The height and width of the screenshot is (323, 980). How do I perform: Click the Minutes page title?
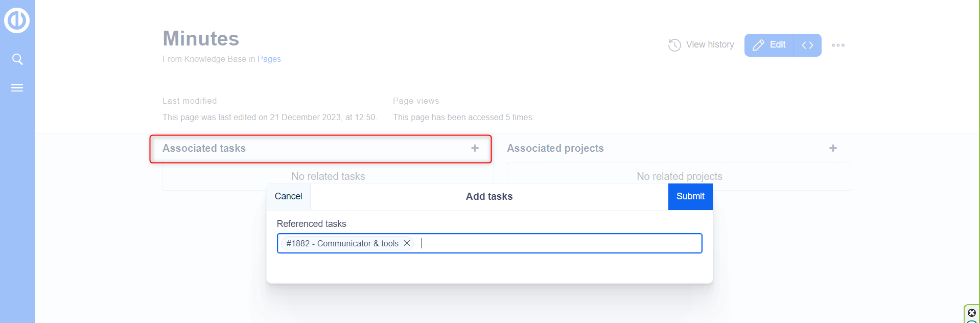[201, 39]
